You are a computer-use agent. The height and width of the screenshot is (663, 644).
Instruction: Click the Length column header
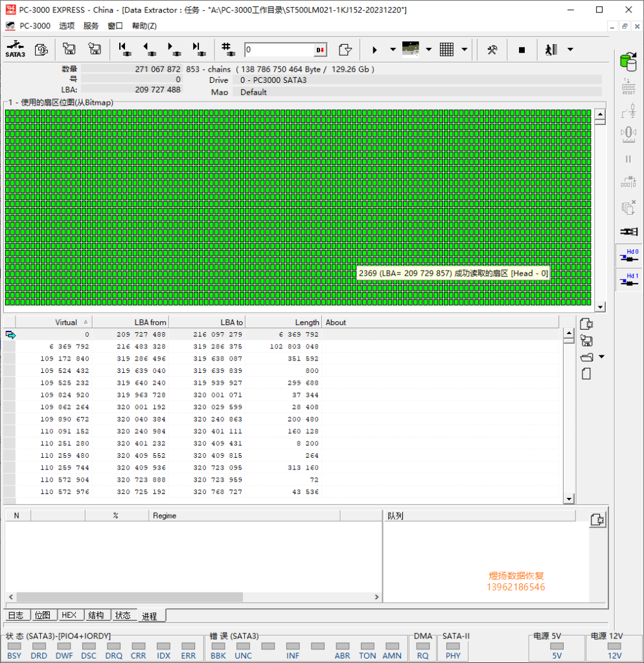pyautogui.click(x=284, y=322)
